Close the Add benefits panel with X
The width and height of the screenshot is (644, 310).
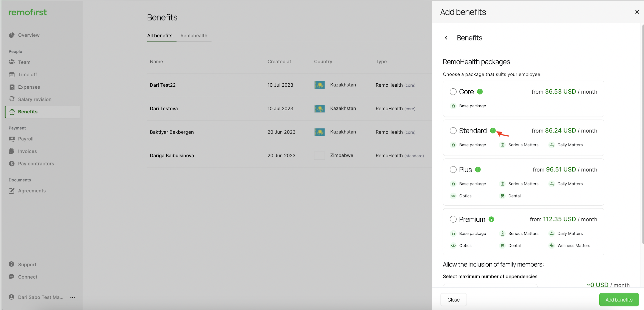pos(637,12)
